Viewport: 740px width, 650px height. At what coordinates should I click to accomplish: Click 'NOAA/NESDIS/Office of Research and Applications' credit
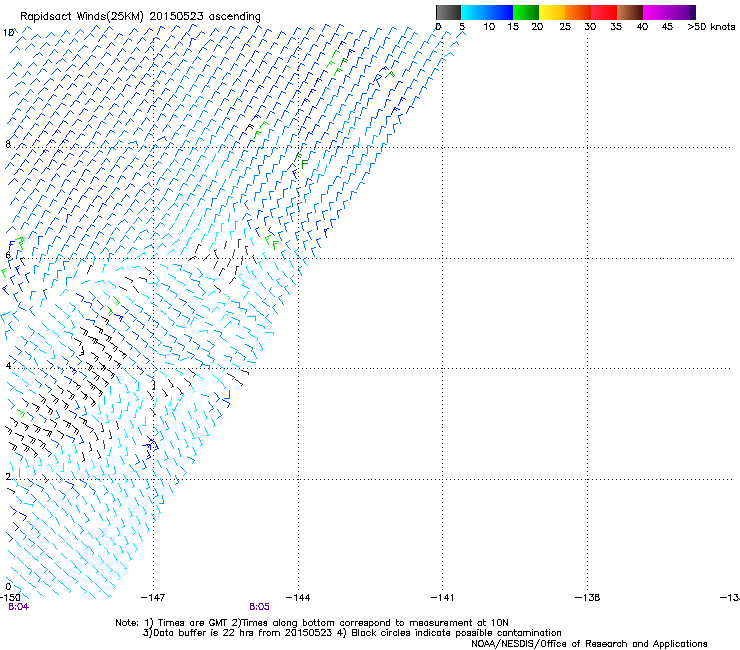[x=589, y=644]
